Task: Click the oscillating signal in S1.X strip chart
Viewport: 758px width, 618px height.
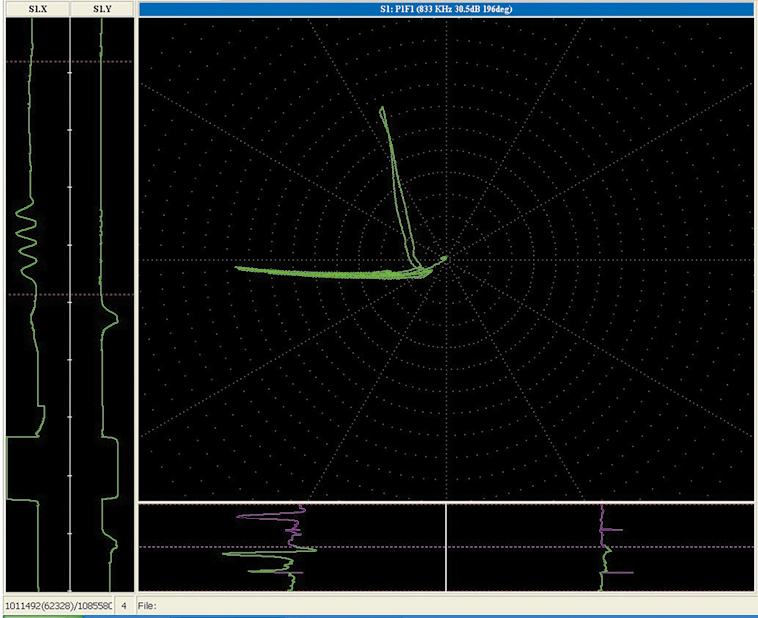Action: (25, 238)
